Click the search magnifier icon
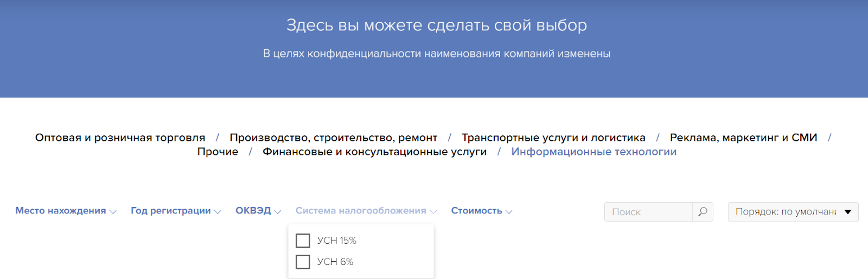 click(703, 212)
